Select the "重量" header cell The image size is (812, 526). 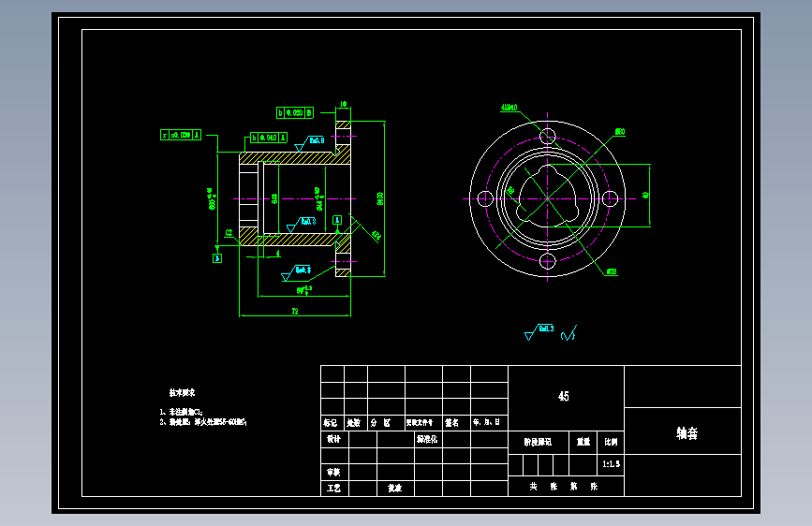583,442
